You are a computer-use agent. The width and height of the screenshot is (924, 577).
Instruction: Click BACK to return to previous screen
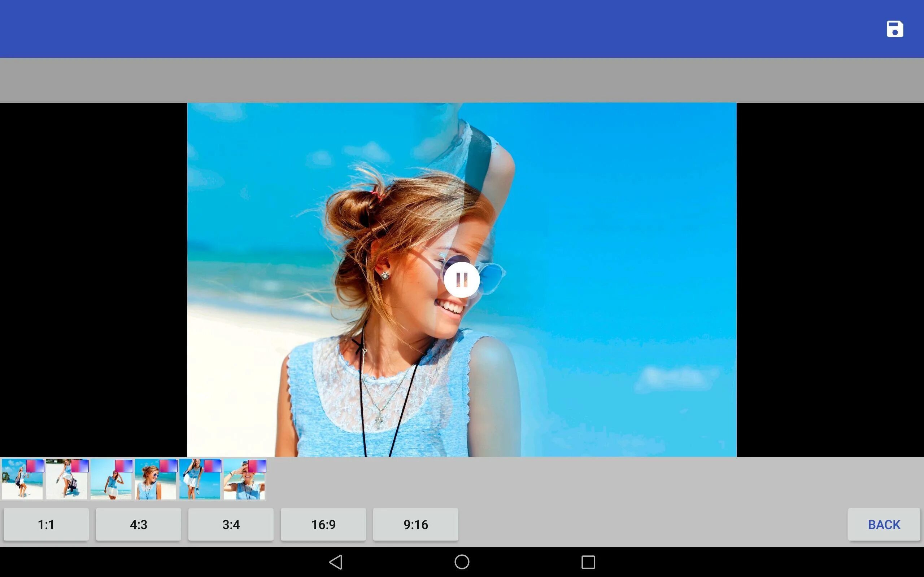(884, 524)
